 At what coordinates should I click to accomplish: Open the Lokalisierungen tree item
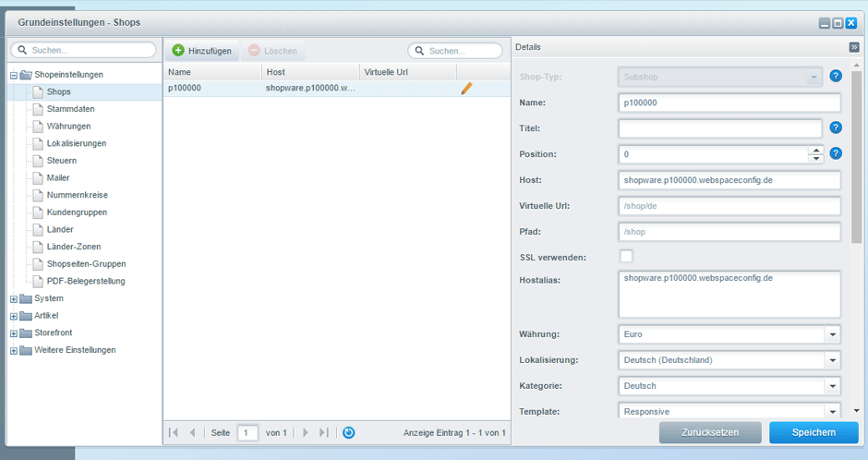coord(77,143)
